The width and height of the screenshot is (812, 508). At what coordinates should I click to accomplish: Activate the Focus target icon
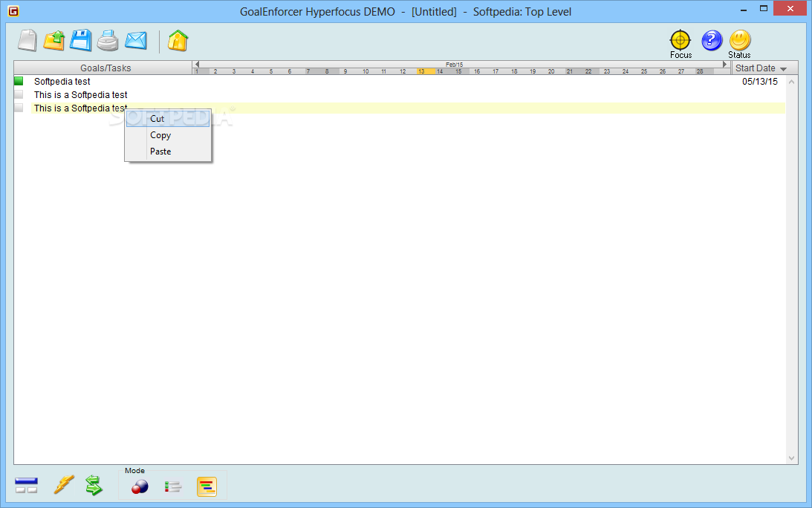tap(681, 40)
